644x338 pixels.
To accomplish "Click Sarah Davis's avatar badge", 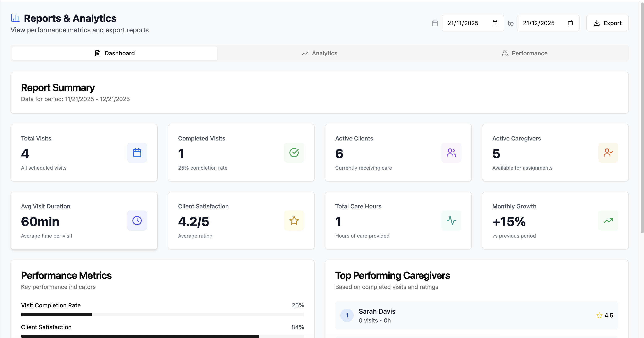I will pyautogui.click(x=347, y=315).
